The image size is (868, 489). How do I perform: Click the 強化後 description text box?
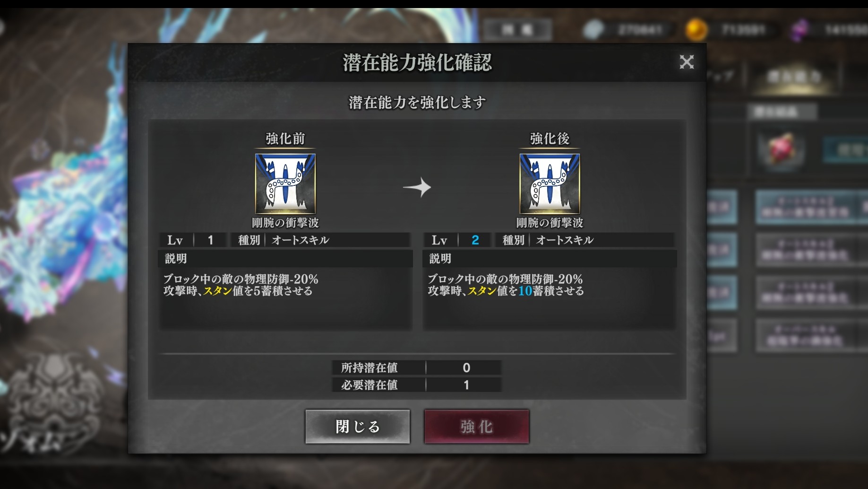(x=549, y=298)
